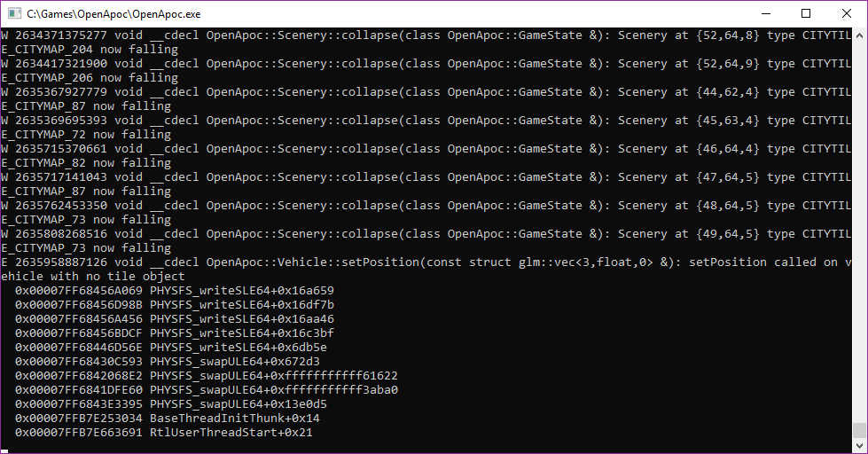Click the coordinates {49,64,5}
This screenshot has width=868, height=454.
click(x=727, y=233)
